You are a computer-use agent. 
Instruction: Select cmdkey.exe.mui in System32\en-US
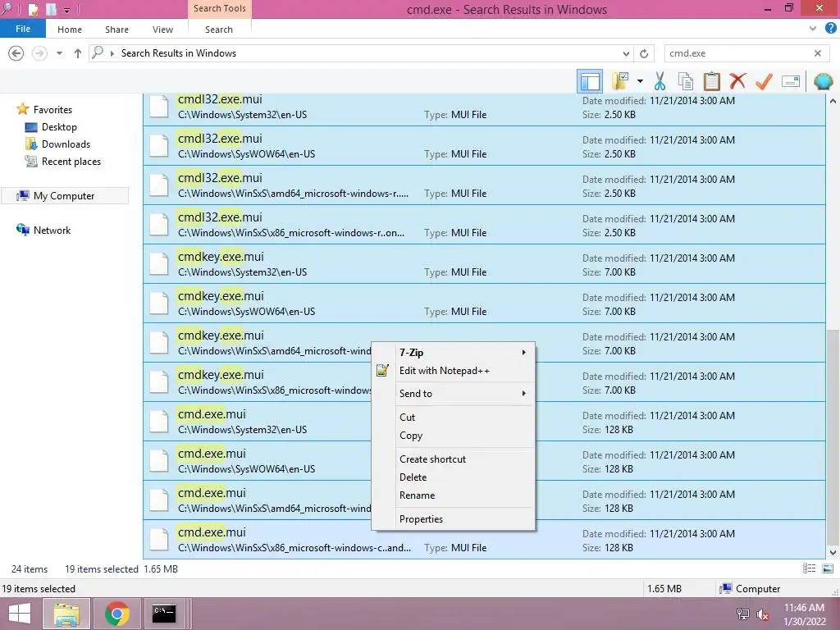484,264
